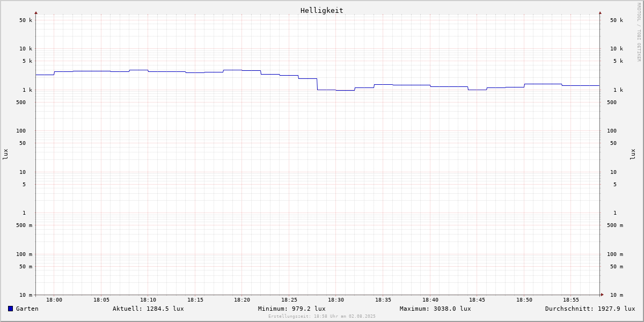Click the right axis 10 m label
This screenshot has width=644, height=322.
point(617,295)
